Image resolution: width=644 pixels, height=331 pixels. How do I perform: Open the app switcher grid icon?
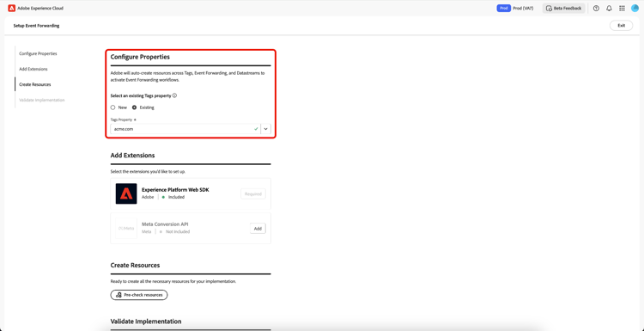[622, 9]
